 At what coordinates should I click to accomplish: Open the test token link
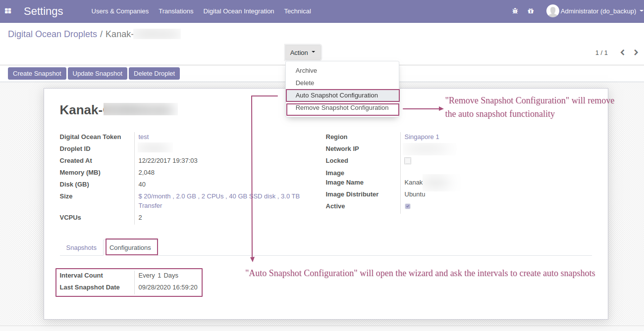(x=144, y=137)
